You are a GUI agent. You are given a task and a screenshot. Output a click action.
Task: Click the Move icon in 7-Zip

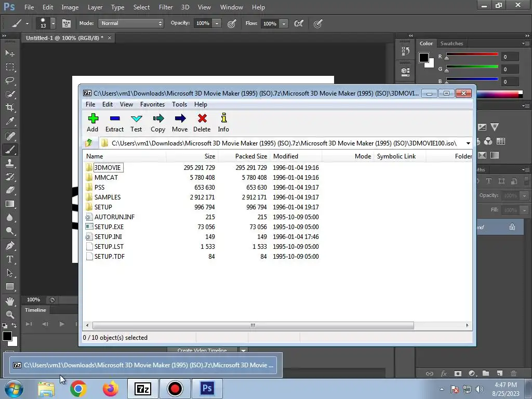click(180, 123)
